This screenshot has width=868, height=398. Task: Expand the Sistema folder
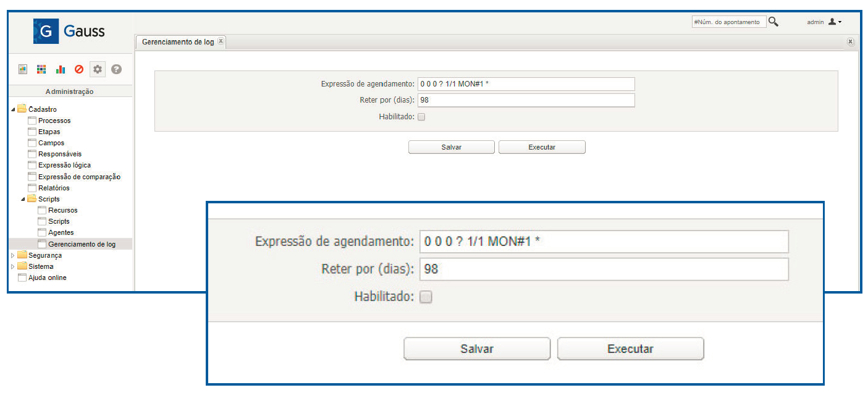pyautogui.click(x=14, y=266)
